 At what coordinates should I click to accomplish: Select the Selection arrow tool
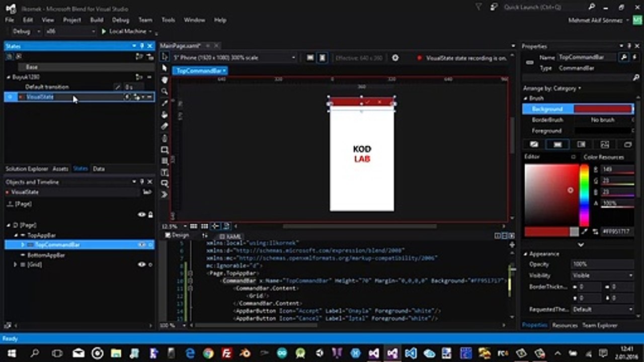click(165, 57)
